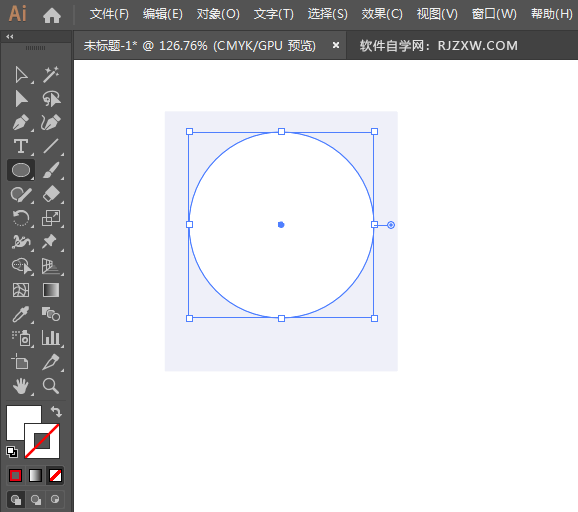Reset to default fill and stroke
The width and height of the screenshot is (578, 512).
tap(12, 452)
